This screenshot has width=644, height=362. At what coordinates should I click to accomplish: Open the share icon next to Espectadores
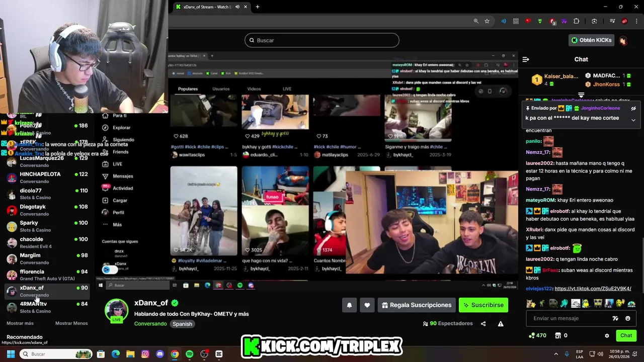pos(484,324)
